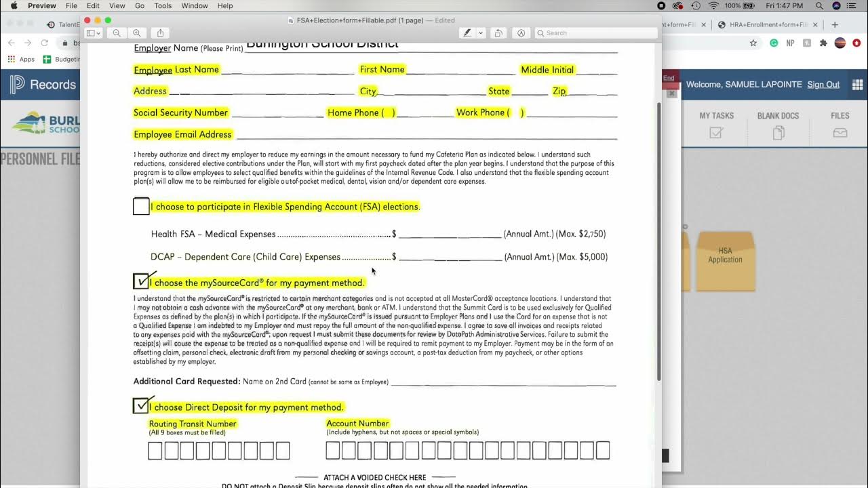This screenshot has width=868, height=488.
Task: Click the Name on 2nd Card line
Action: tap(504, 382)
